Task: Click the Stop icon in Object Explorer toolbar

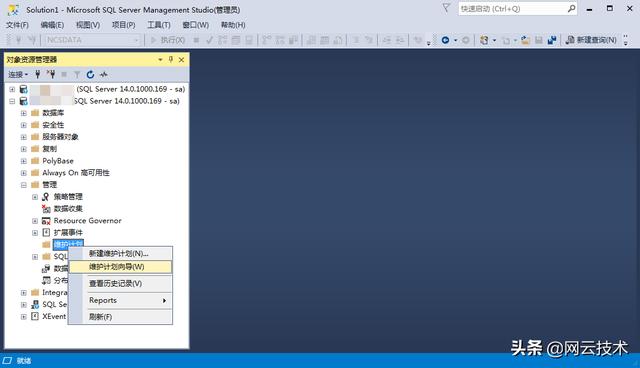Action: coord(64,74)
